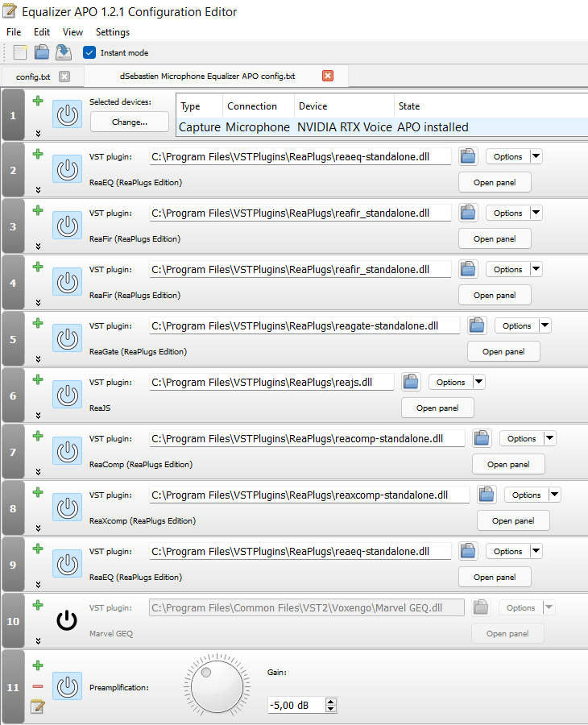Browse for file in row 4 ReaFir plugin

tap(468, 269)
